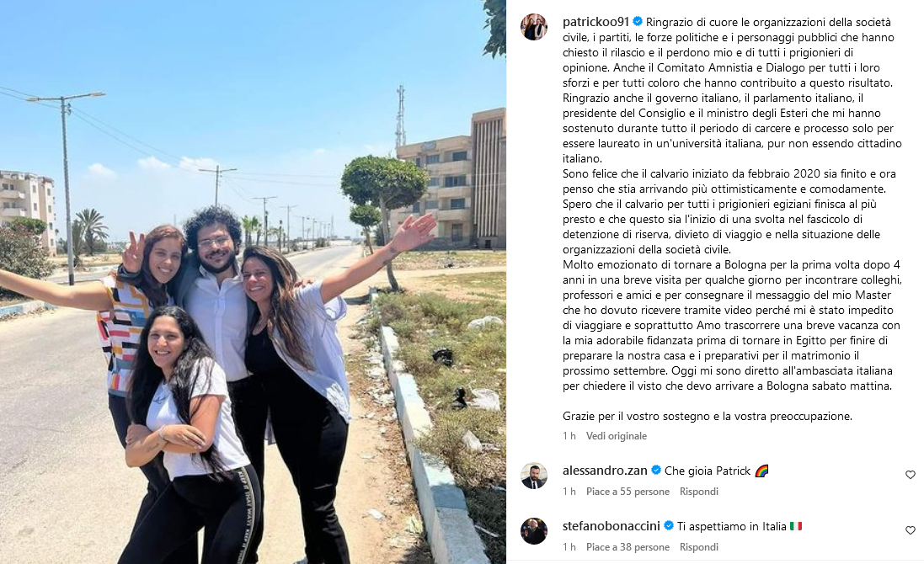Open patrickoo91 profile avatar
Image resolution: width=924 pixels, height=564 pixels.
coord(534,26)
